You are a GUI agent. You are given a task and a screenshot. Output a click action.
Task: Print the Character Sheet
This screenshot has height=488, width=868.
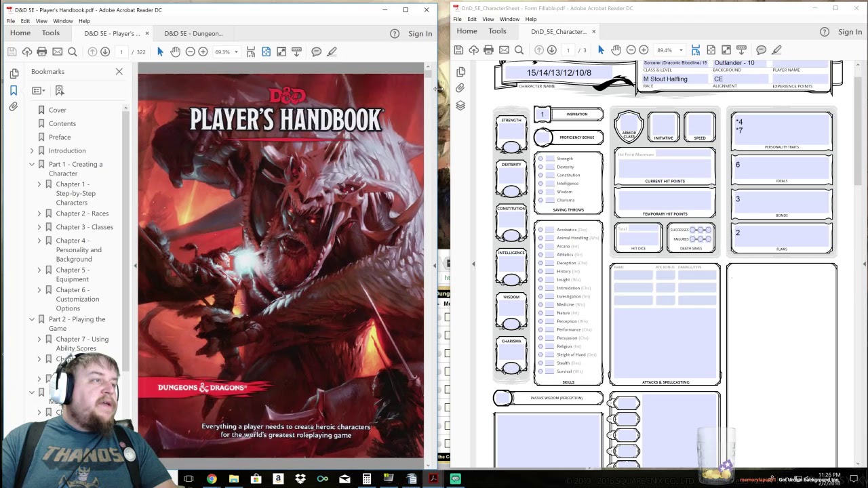(x=488, y=50)
